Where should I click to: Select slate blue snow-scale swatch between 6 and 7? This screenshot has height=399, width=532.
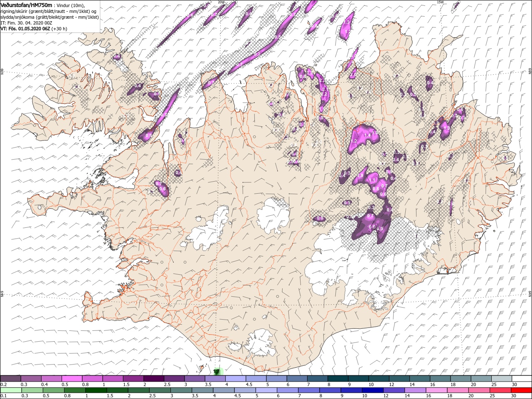[297, 379]
